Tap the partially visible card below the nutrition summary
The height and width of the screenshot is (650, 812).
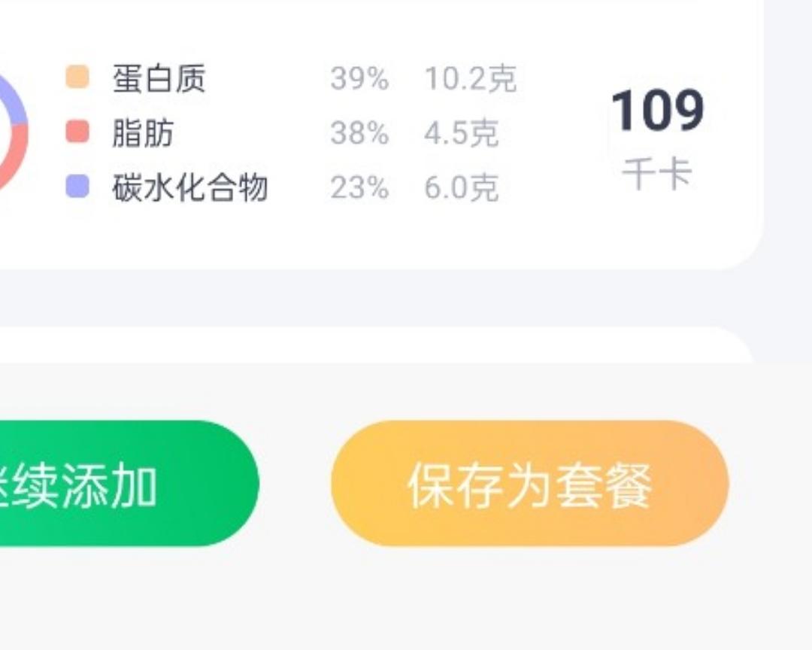coord(376,346)
